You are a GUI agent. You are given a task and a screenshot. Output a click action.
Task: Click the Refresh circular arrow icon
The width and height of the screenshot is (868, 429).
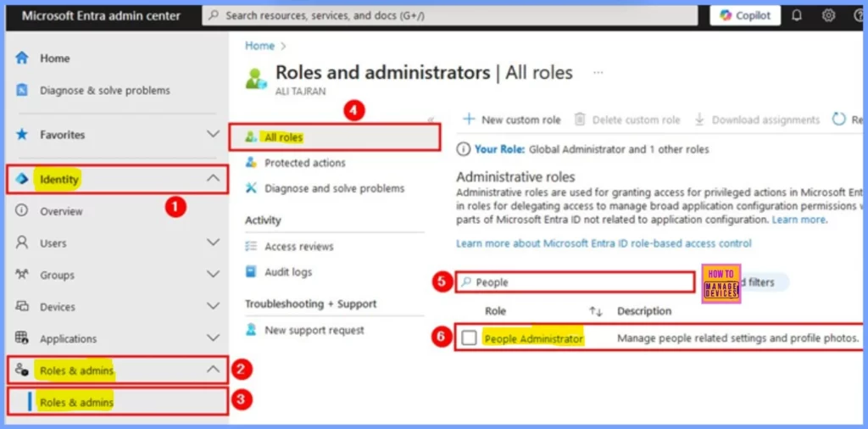pos(839,120)
